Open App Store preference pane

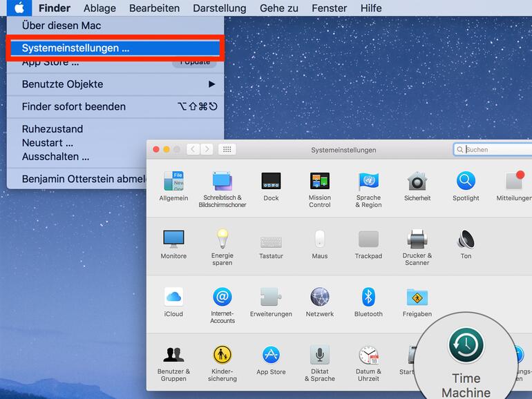pyautogui.click(x=271, y=360)
